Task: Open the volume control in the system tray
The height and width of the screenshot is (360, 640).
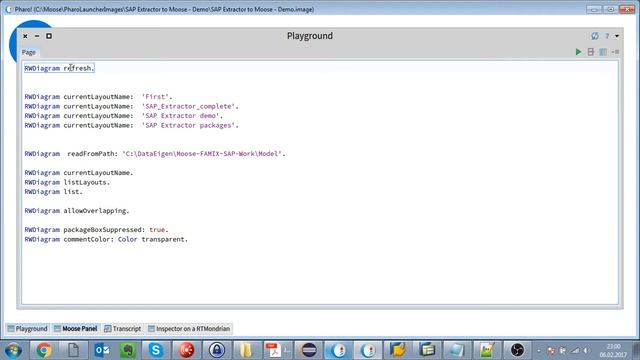Action: [586, 351]
